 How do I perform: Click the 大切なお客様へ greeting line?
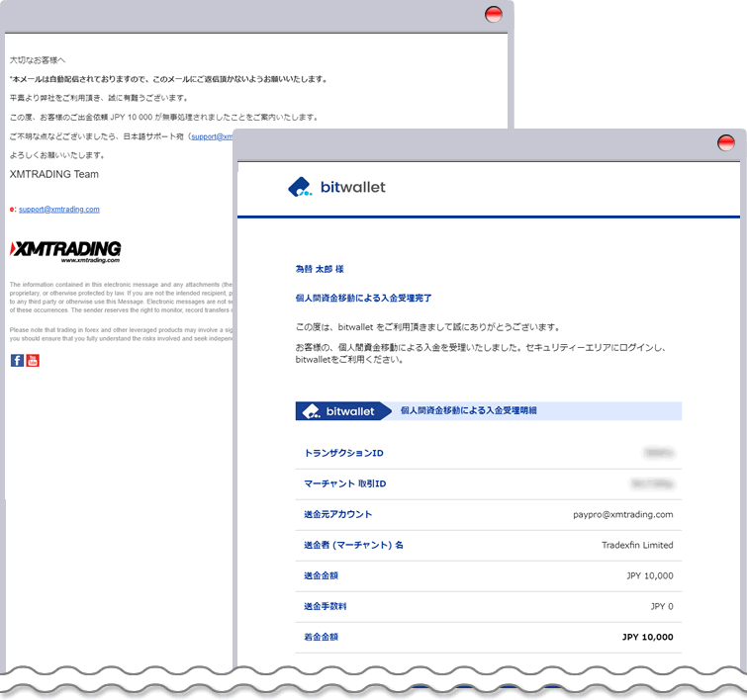[x=38, y=60]
